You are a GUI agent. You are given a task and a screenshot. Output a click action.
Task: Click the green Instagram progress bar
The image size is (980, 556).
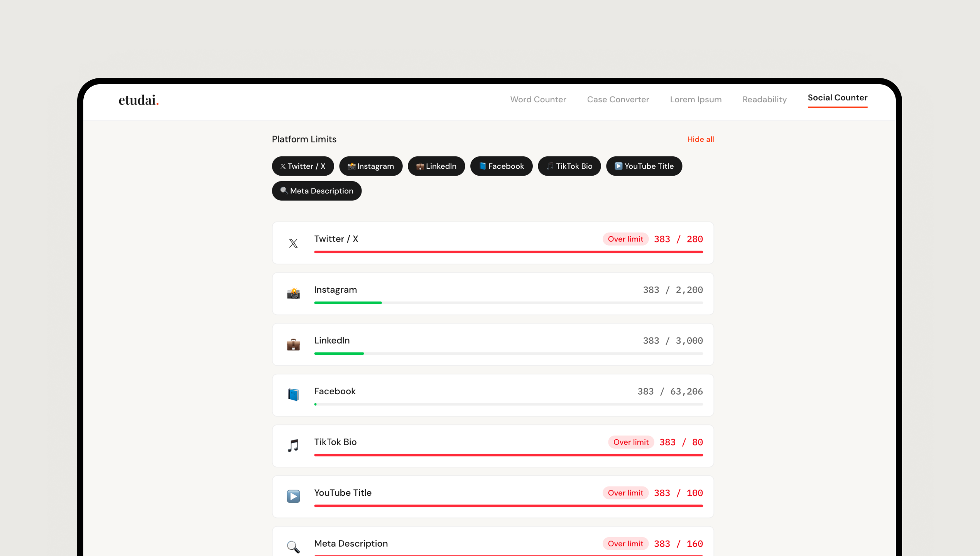pyautogui.click(x=348, y=303)
